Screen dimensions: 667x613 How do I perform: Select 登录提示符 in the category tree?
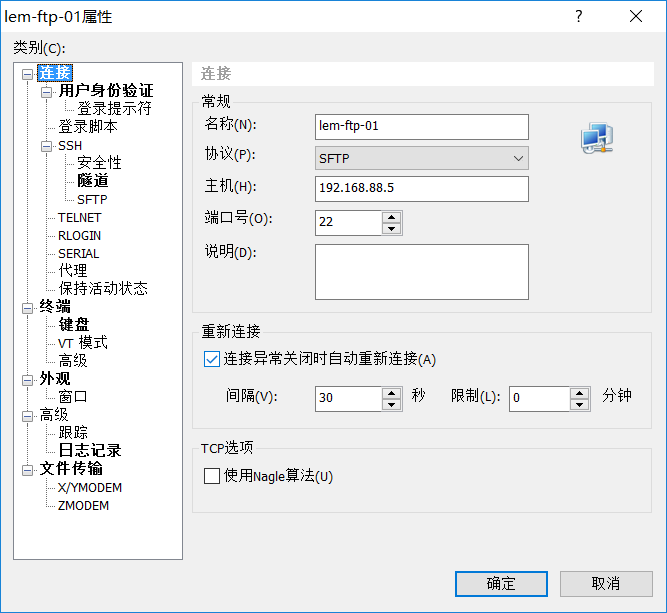click(114, 108)
